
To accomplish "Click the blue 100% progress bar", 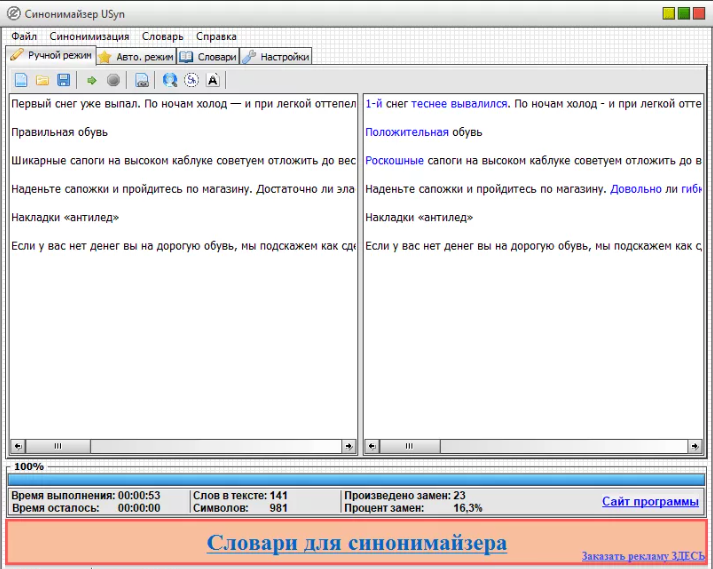I will click(x=356, y=479).
